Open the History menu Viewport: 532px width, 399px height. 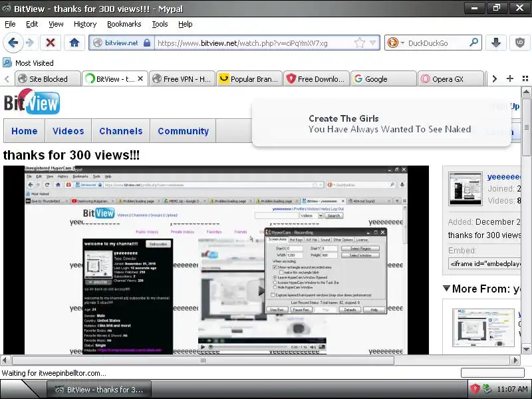(85, 24)
